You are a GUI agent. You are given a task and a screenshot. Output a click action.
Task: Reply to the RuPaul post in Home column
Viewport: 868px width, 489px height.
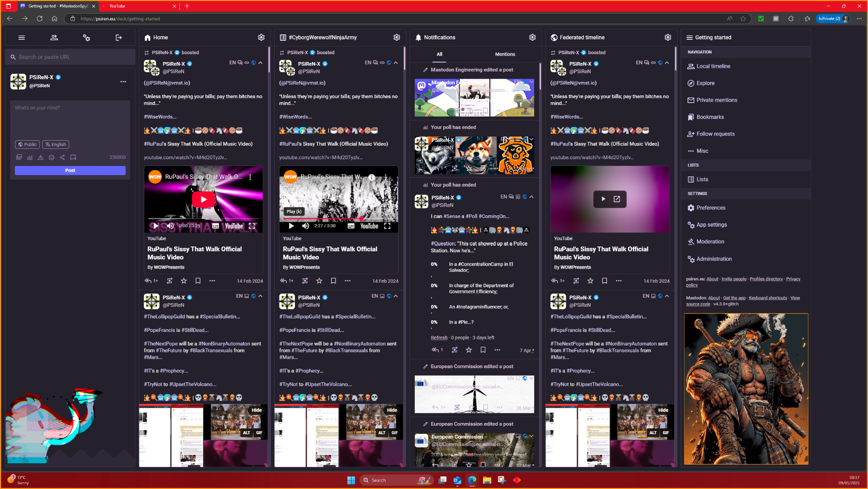[x=151, y=281]
